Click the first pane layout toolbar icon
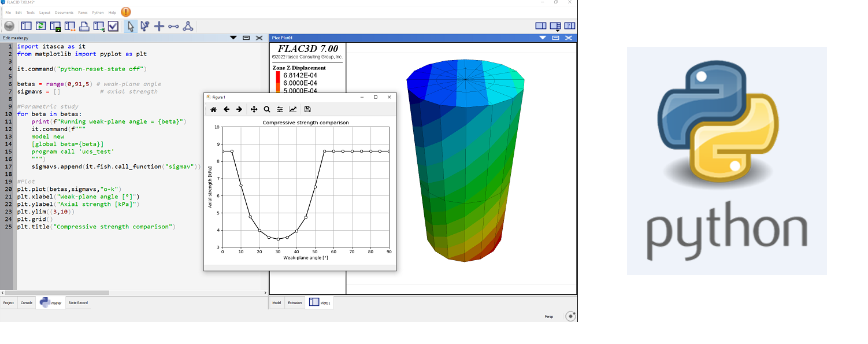 27,26
